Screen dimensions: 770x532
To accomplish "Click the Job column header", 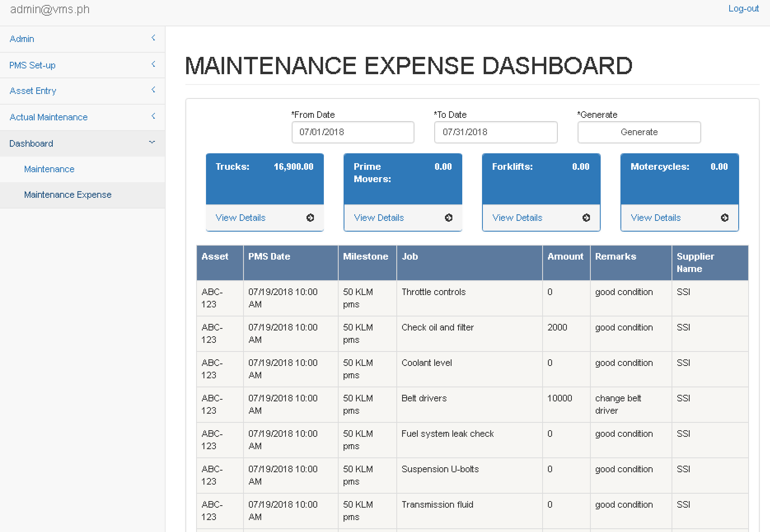I will click(x=470, y=263).
